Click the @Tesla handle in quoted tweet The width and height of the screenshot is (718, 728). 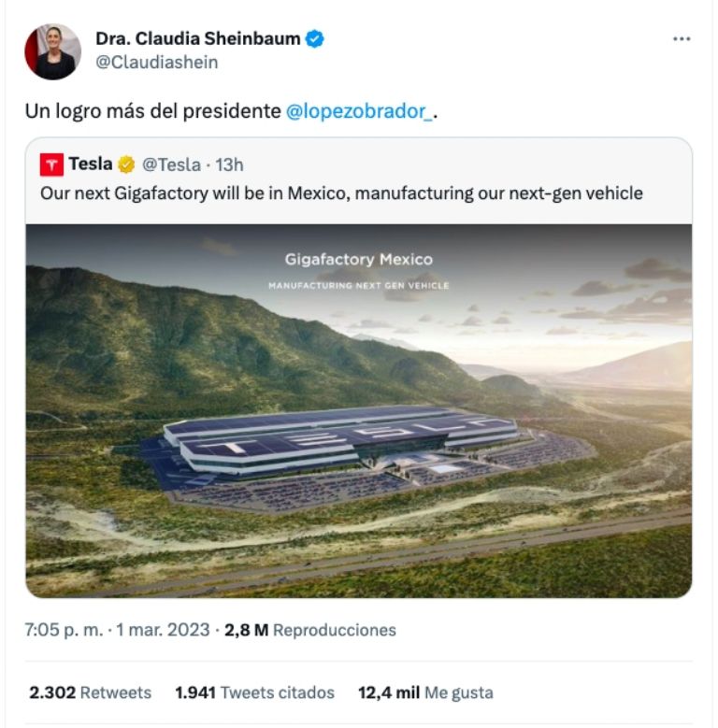click(171, 164)
